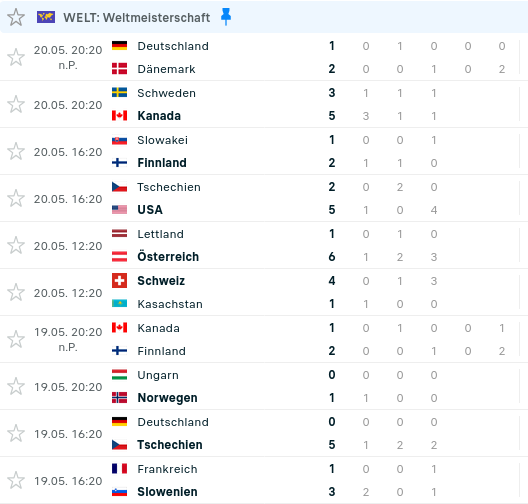Click final score 5 of Tschechien on 19.05.
The height and width of the screenshot is (504, 528).
(332, 445)
